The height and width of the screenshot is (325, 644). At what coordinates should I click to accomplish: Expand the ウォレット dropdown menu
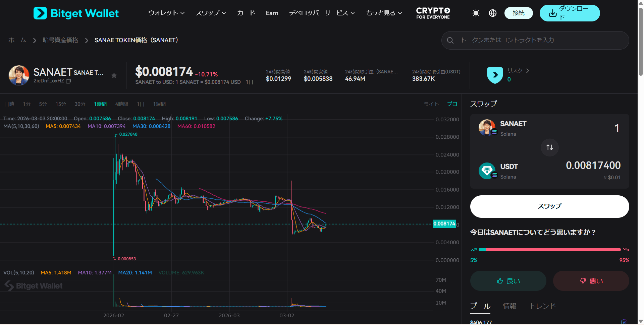166,13
